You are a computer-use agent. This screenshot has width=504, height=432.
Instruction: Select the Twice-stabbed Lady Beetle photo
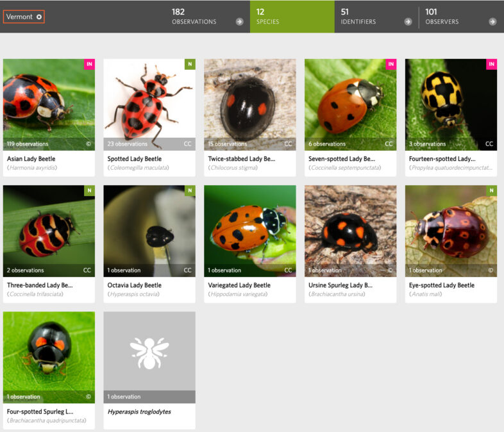tap(250, 99)
